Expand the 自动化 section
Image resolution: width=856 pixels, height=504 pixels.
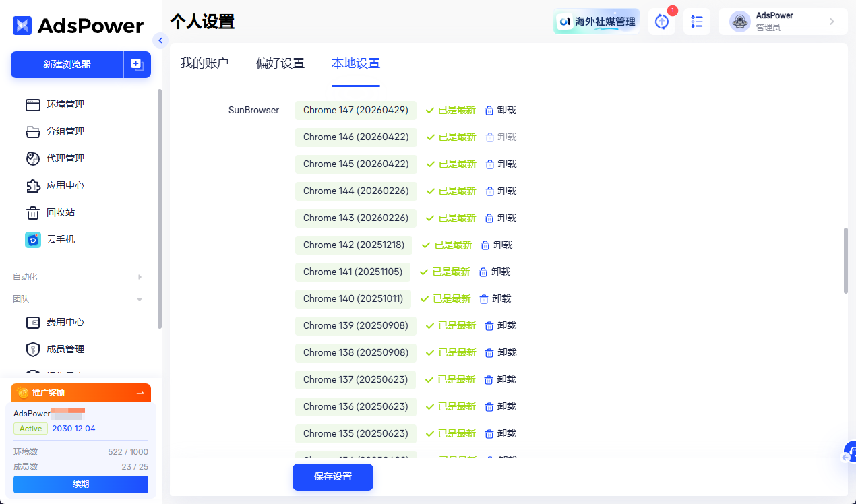(x=78, y=277)
